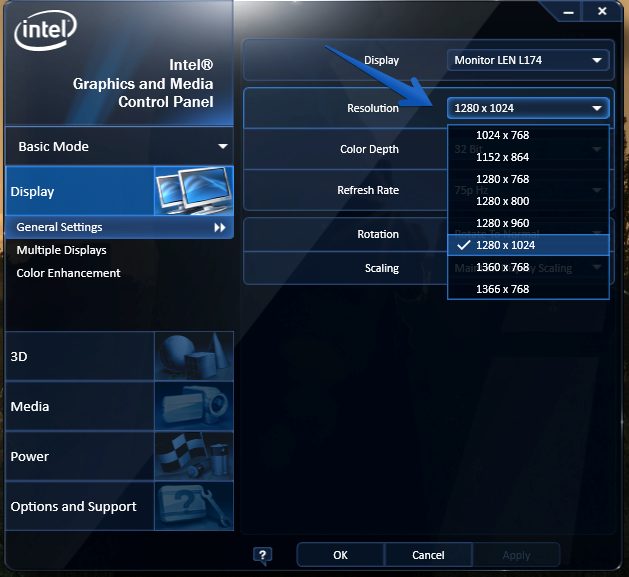Open Color Enhancement settings
Viewport: 629px width, 577px height.
tap(68, 273)
